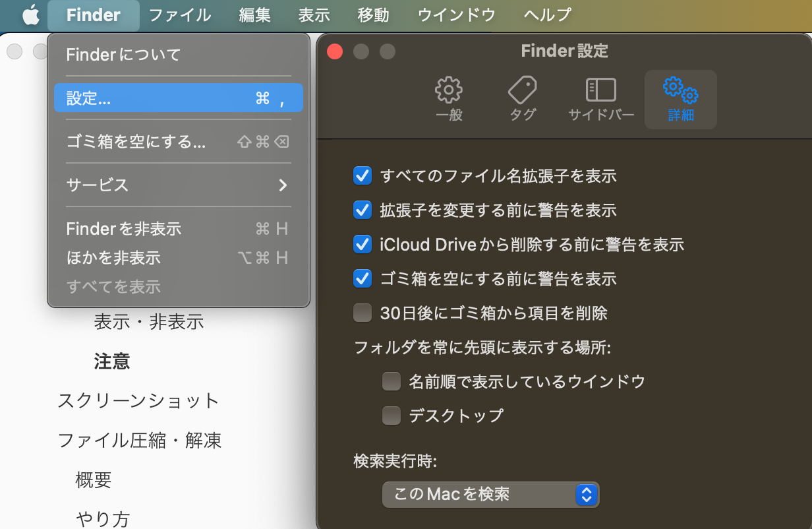Choose Finderについて menu entry

[179, 55]
